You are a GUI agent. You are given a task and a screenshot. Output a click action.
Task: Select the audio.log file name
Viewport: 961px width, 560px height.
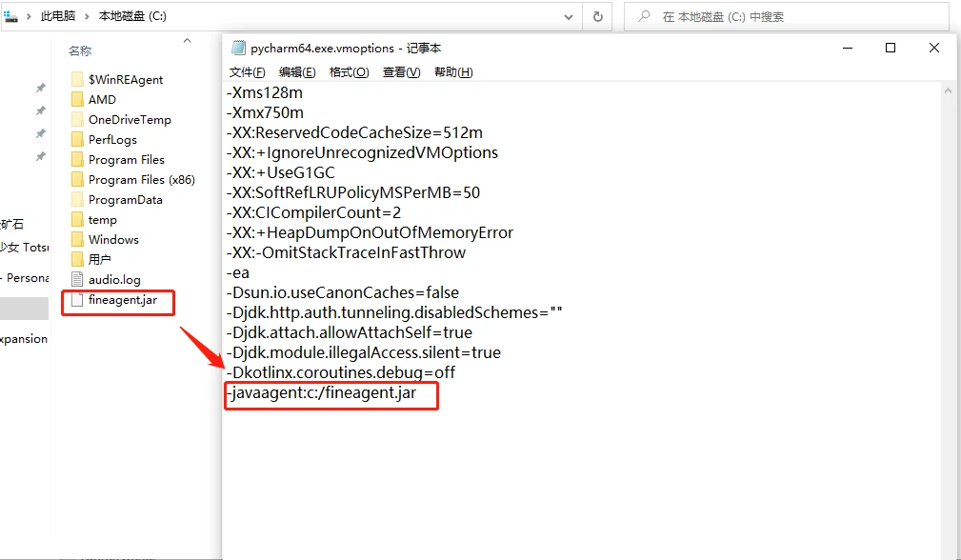(114, 279)
